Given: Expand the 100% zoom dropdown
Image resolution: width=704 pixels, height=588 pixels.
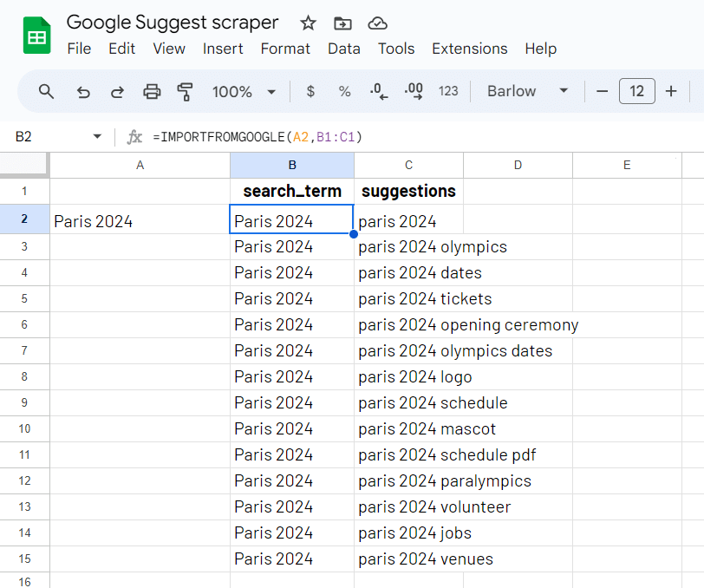Looking at the screenshot, I should click(271, 91).
